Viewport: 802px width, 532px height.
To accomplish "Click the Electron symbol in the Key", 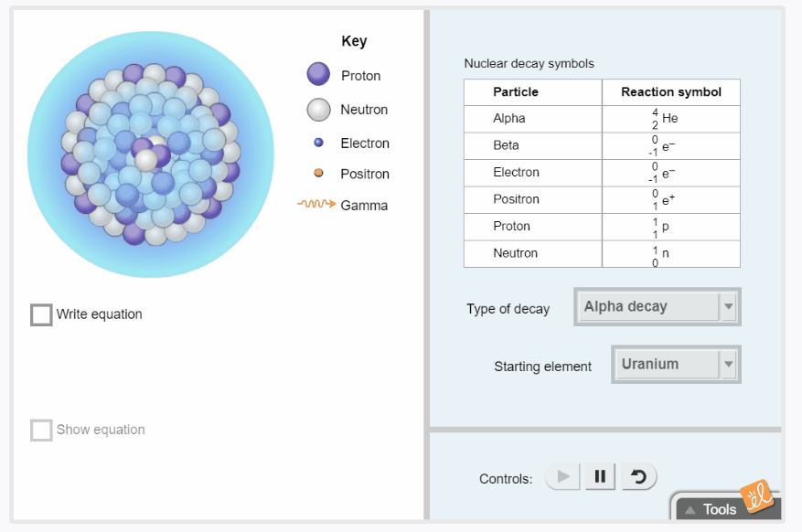I will 316,142.
